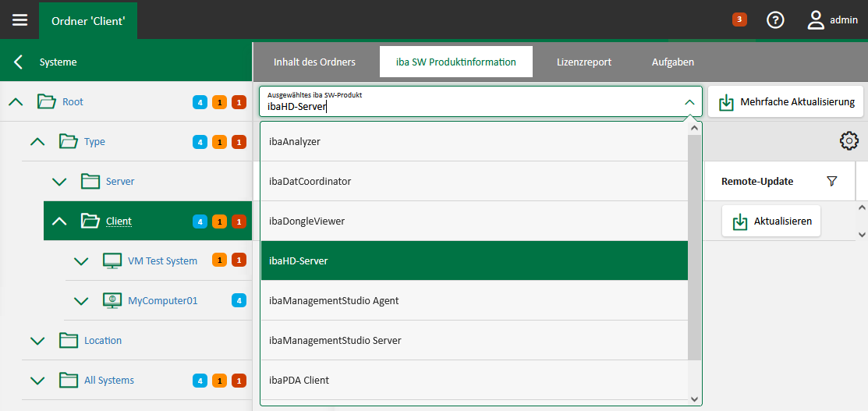The image size is (868, 411).
Task: Click the Remote-Update column filter icon
Action: click(x=831, y=181)
